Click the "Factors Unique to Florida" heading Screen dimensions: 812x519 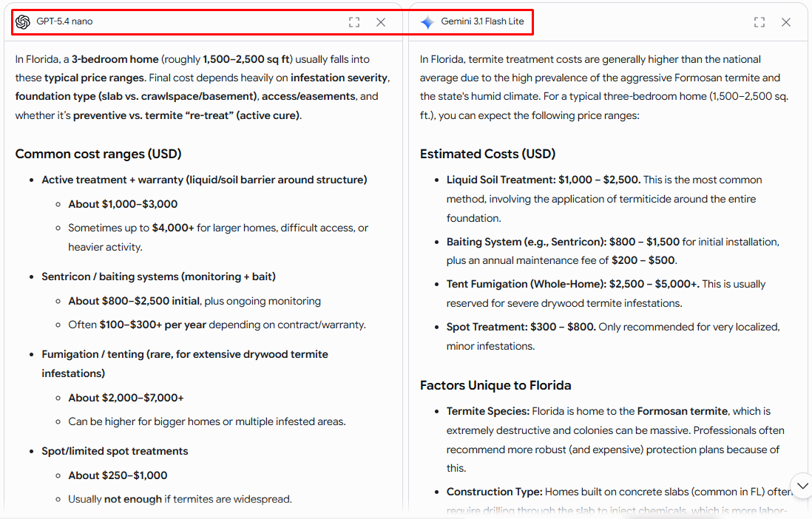[495, 385]
